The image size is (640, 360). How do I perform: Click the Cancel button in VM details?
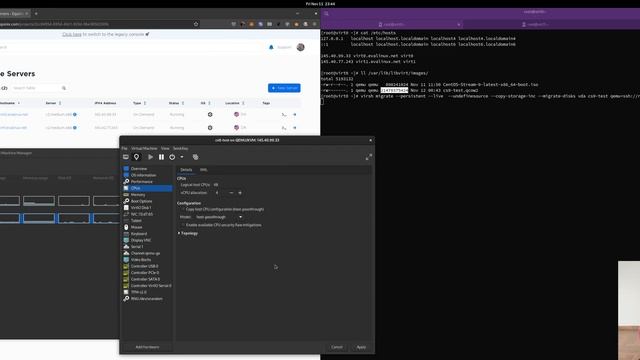coord(337,347)
